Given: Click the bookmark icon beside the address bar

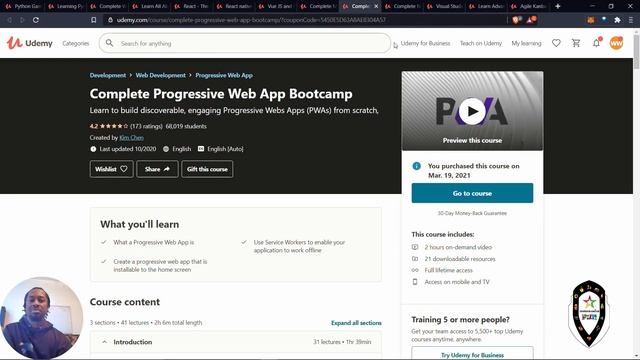Looking at the screenshot, I should pyautogui.click(x=93, y=20).
